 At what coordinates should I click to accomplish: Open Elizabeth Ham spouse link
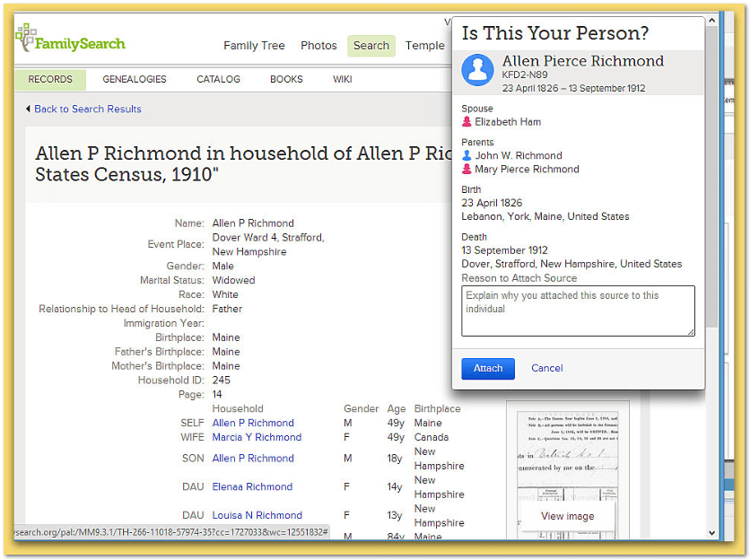(x=508, y=122)
